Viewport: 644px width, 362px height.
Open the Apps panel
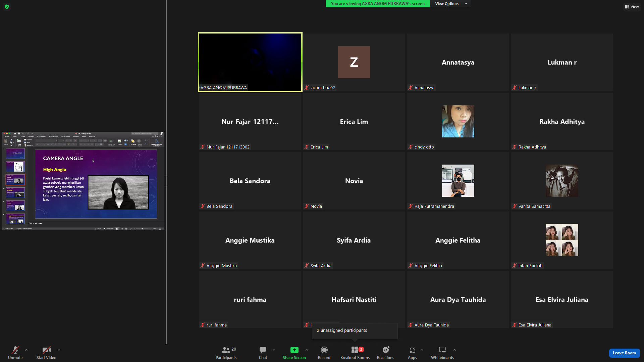click(412, 353)
